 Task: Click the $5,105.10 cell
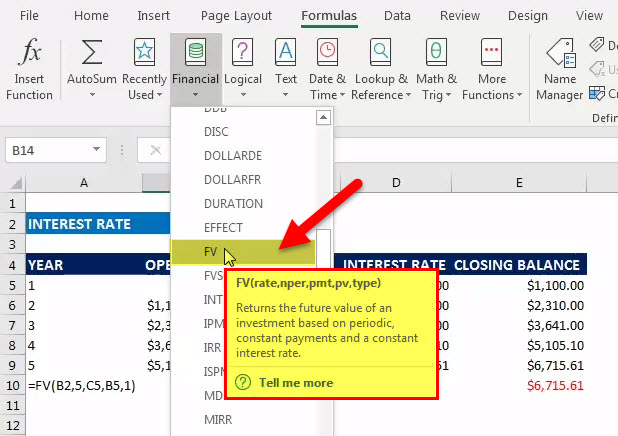519,346
